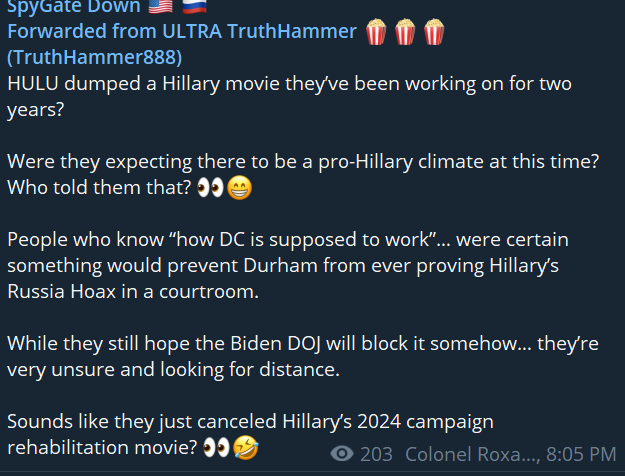Viewport: 625px width, 476px height.
Task: Click the rolling laughing emoji
Action: pyautogui.click(x=246, y=448)
